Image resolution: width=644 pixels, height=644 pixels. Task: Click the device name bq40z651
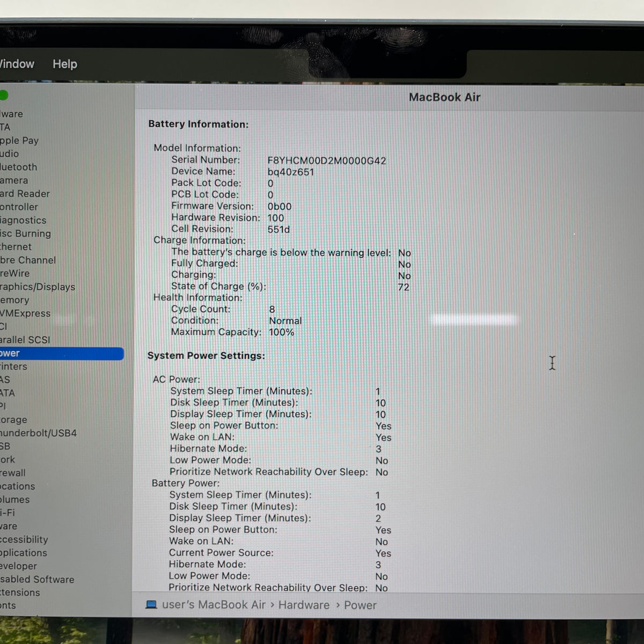tap(291, 172)
